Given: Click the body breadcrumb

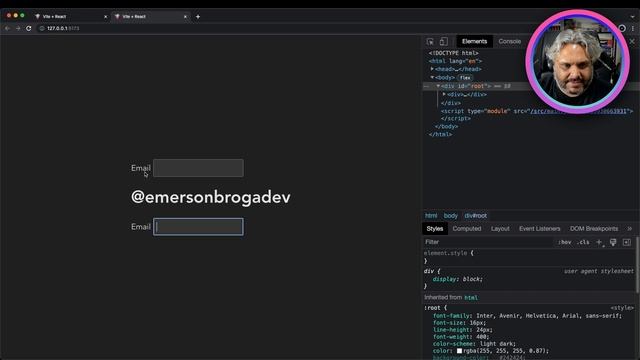Looking at the screenshot, I should (451, 216).
